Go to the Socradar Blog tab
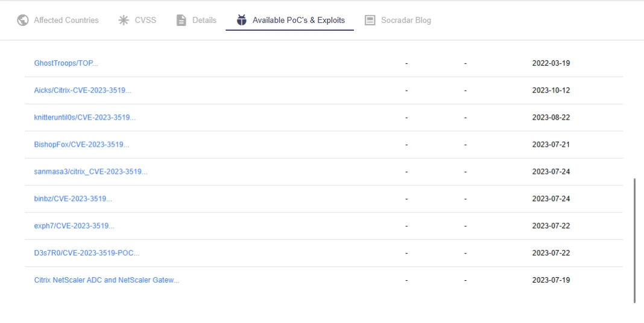The width and height of the screenshot is (644, 323). click(398, 20)
